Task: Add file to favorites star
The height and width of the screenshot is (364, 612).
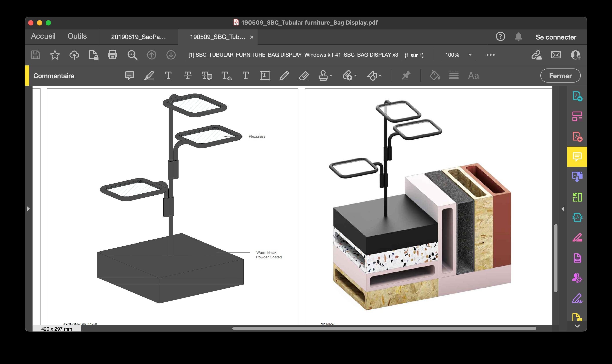Action: click(x=55, y=55)
